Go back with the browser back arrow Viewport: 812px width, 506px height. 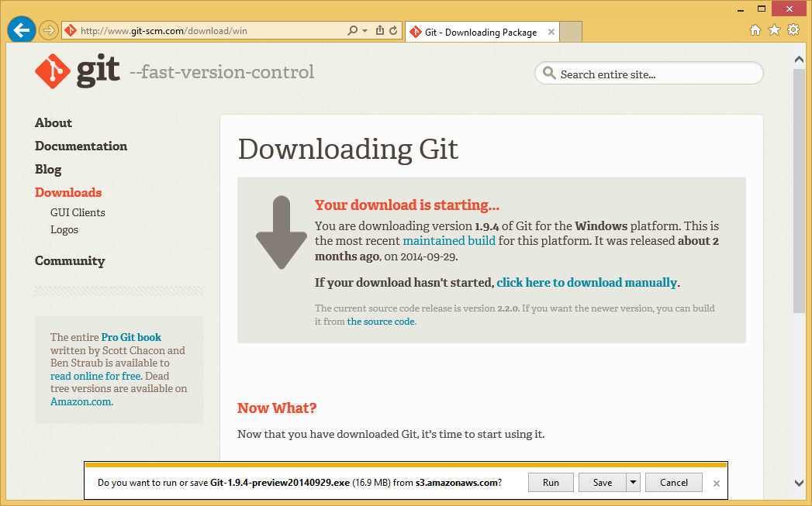pyautogui.click(x=21, y=30)
